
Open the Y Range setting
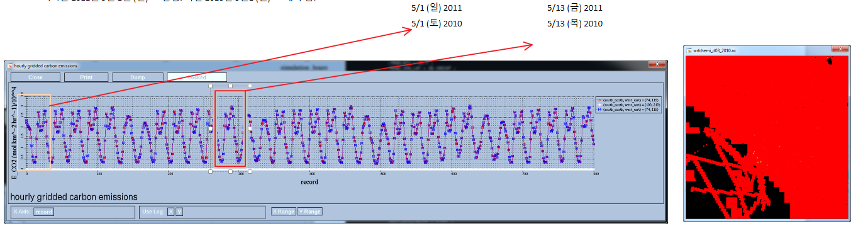click(x=310, y=212)
